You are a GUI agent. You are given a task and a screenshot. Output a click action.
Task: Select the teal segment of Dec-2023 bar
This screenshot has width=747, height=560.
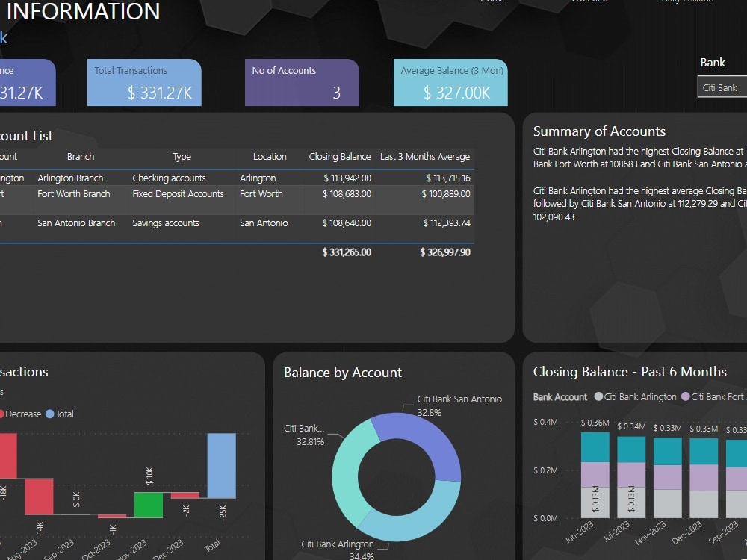point(704,452)
